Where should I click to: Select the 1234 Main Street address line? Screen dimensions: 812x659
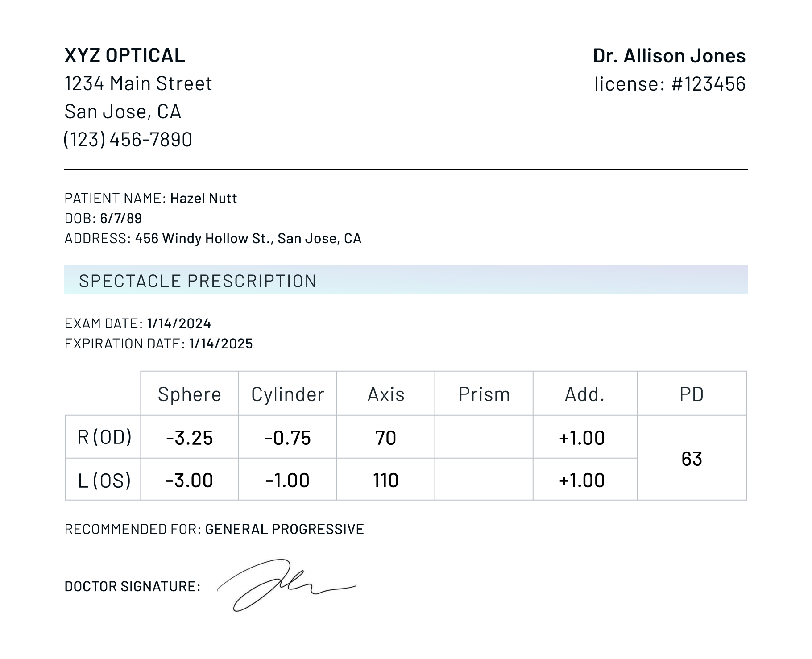click(138, 83)
